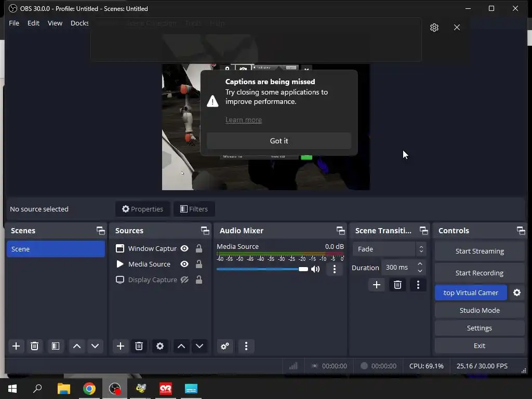532x399 pixels.
Task: Open scene filters icon in Scenes panel
Action: coord(55,346)
